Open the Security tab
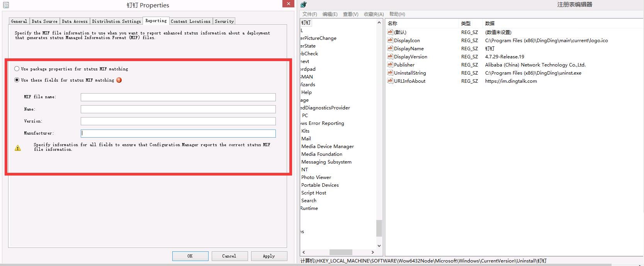The height and width of the screenshot is (266, 644). [224, 21]
